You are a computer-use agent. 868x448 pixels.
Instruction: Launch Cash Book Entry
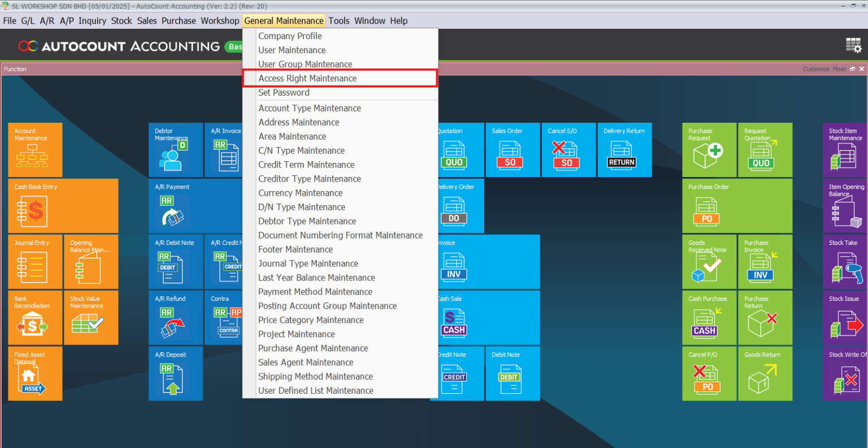(x=63, y=206)
